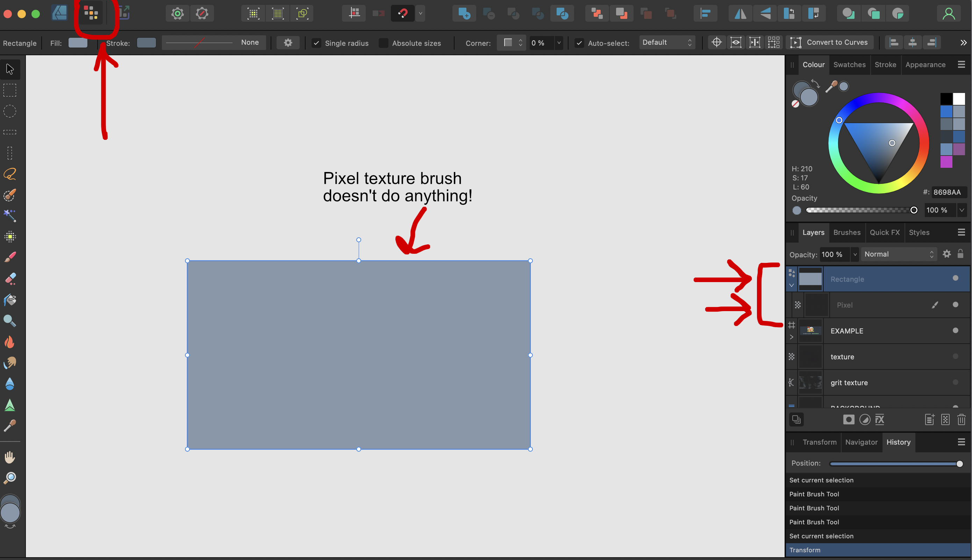Switch to the Brushes tab
This screenshot has height=560, width=972.
846,232
